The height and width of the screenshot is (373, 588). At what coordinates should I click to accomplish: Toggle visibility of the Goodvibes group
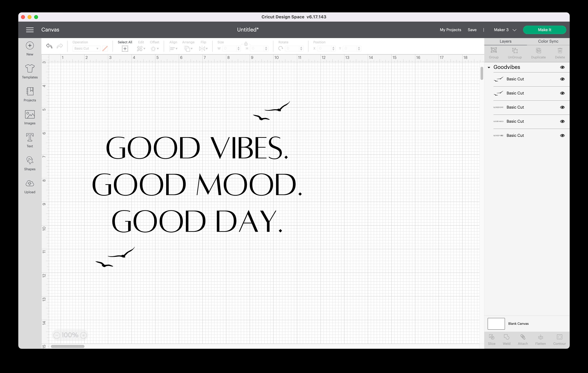pos(562,67)
